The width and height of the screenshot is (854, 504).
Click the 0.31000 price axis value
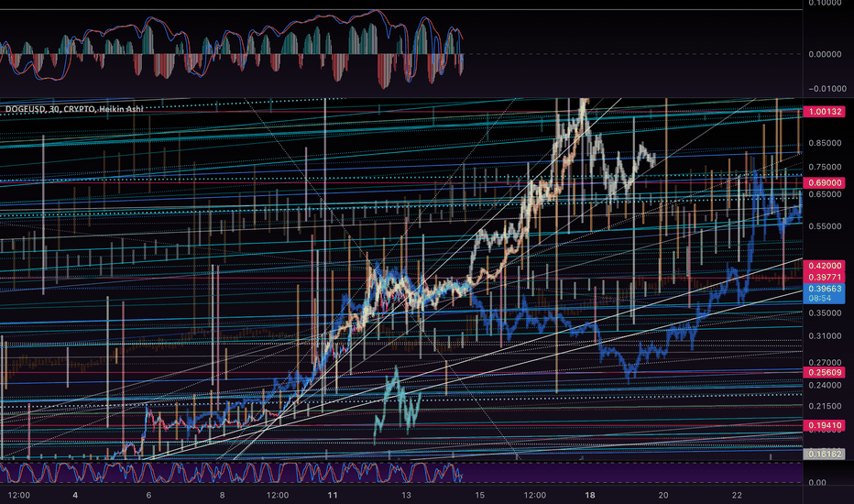tap(825, 336)
